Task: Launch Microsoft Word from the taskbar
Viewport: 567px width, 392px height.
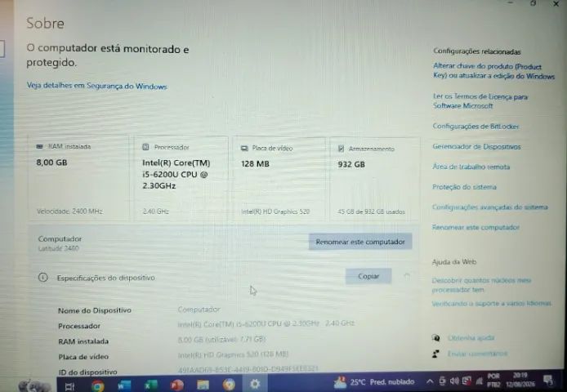Action: point(124,385)
